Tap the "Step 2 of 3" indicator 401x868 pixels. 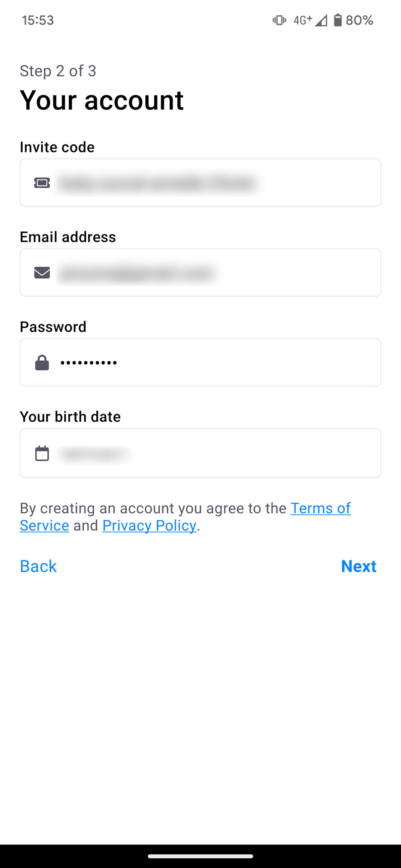(x=58, y=71)
